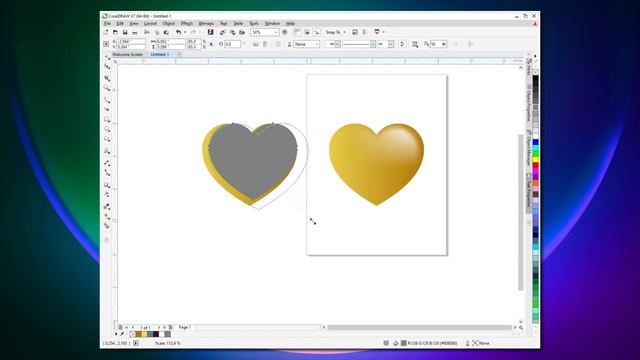Open the Corel Connect search content icon
This screenshot has width=640, height=360.
point(211,32)
